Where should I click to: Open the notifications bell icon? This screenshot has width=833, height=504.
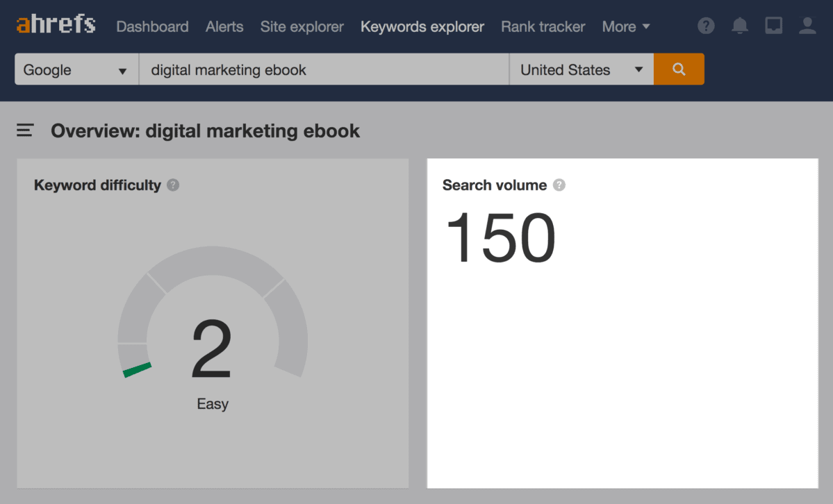click(739, 26)
